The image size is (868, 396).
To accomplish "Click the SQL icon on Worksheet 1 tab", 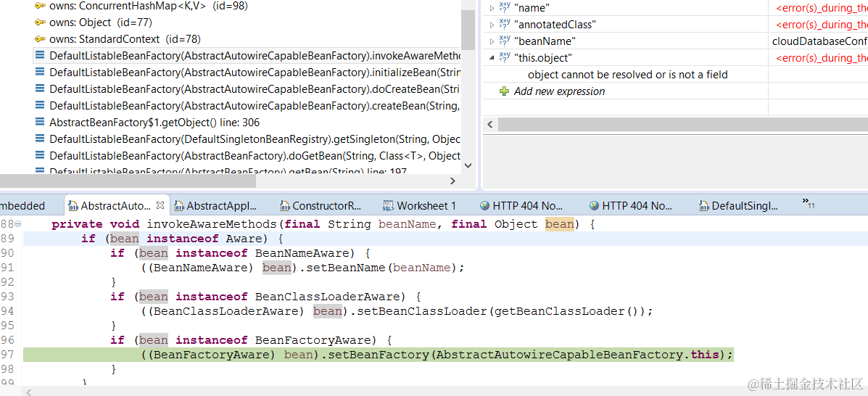I will (x=388, y=206).
